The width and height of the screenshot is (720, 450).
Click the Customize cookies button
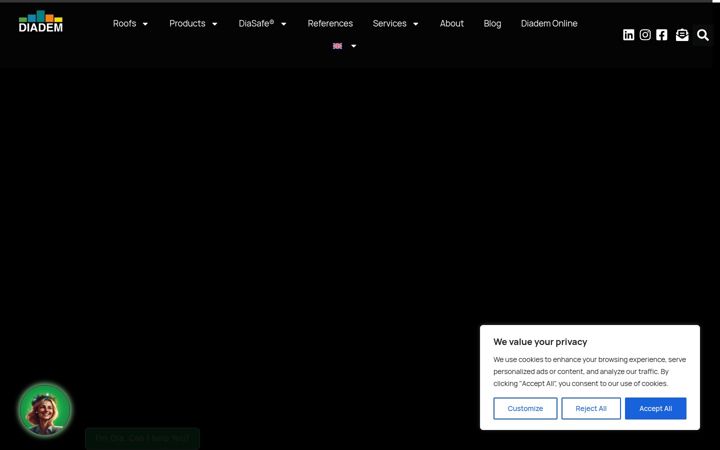525,408
